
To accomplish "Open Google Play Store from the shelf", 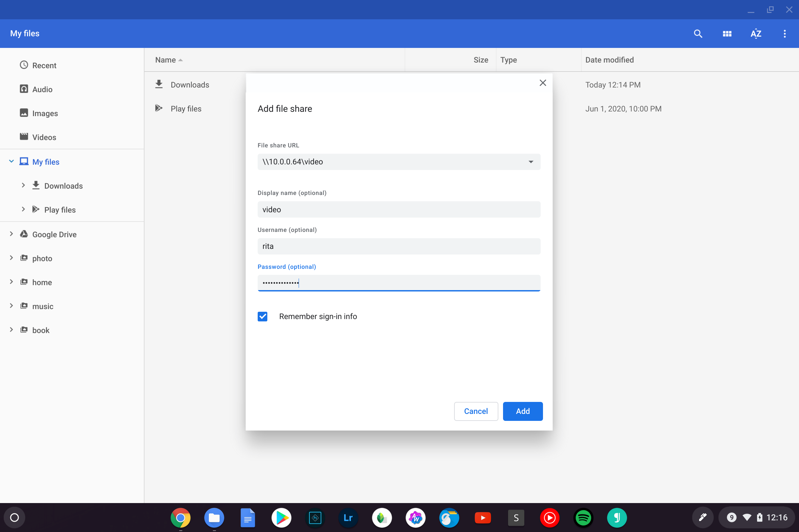I will [281, 517].
